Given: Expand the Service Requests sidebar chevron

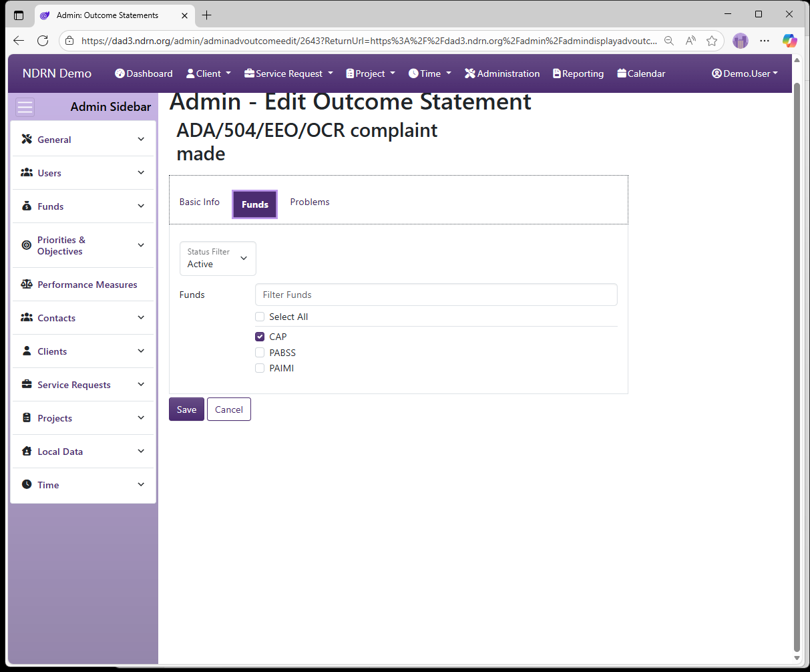Looking at the screenshot, I should [141, 384].
